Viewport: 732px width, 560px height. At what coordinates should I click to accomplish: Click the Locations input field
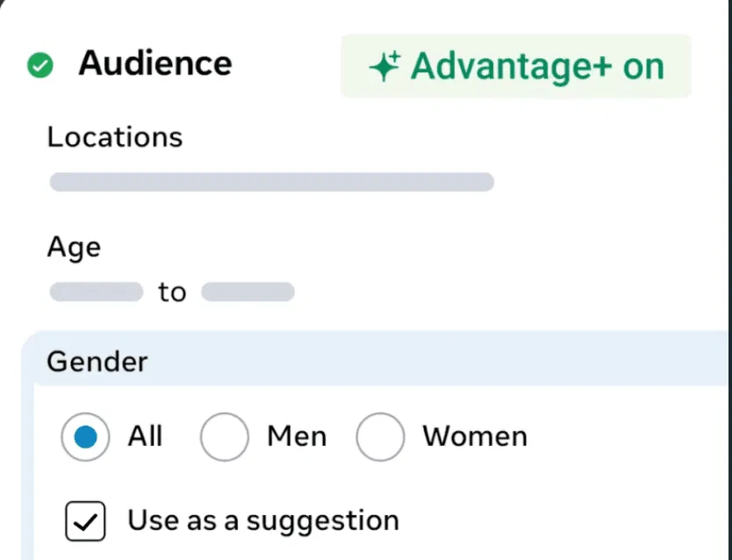pyautogui.click(x=272, y=182)
